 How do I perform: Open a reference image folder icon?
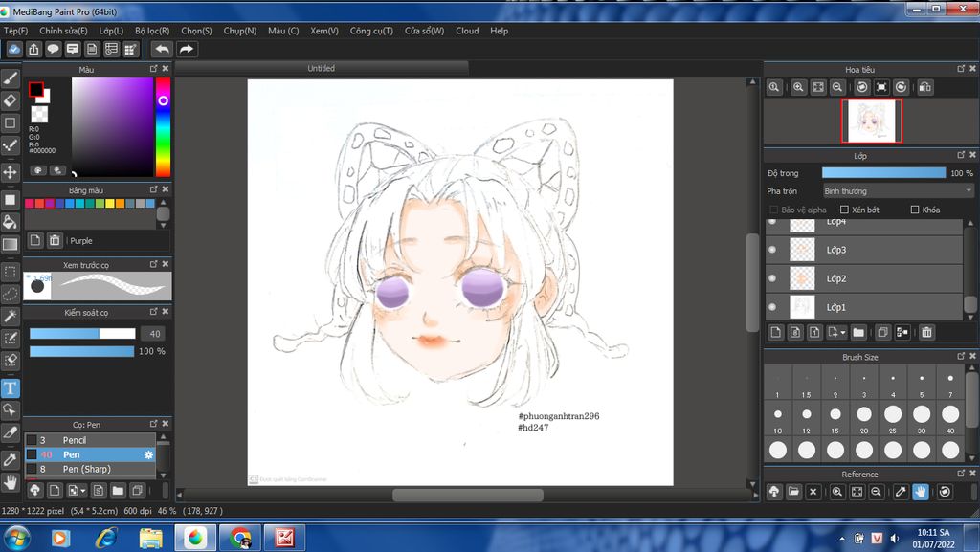[793, 492]
